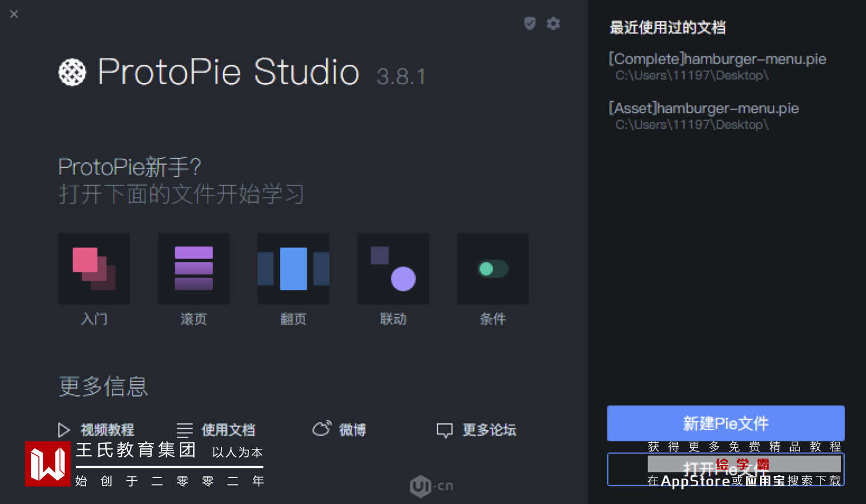Close the ProtoPie welcome window
This screenshot has width=866, height=504.
(x=14, y=14)
